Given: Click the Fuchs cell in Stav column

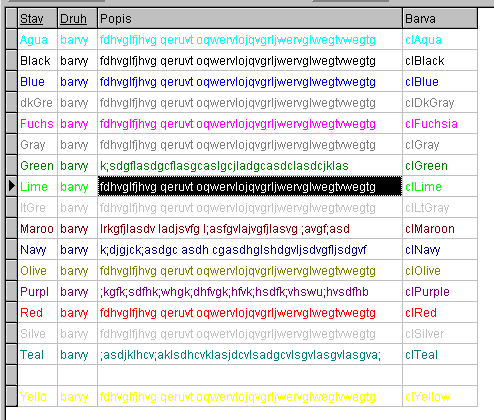Looking at the screenshot, I should click(37, 124).
